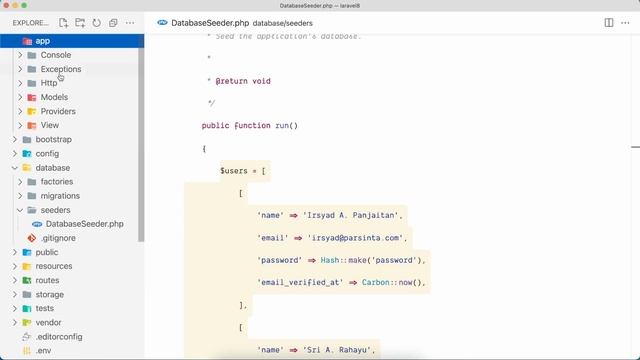Expand the resources folder chevron
Viewport: 640px width, 360px height.
point(15,266)
